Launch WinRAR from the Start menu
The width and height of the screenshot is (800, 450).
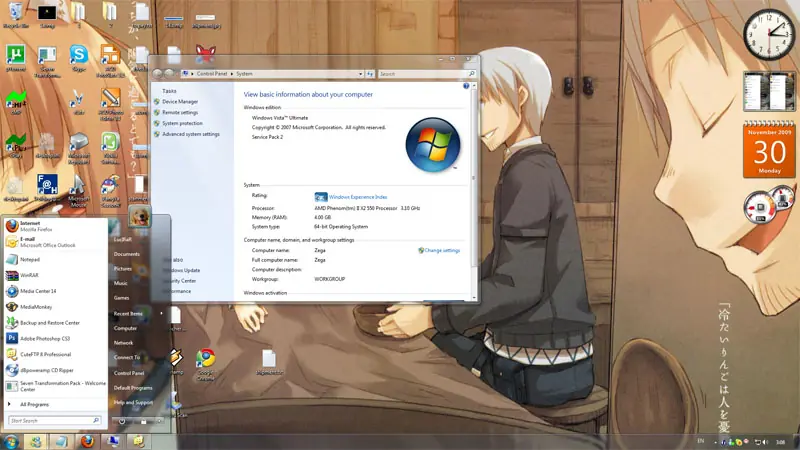coord(54,276)
